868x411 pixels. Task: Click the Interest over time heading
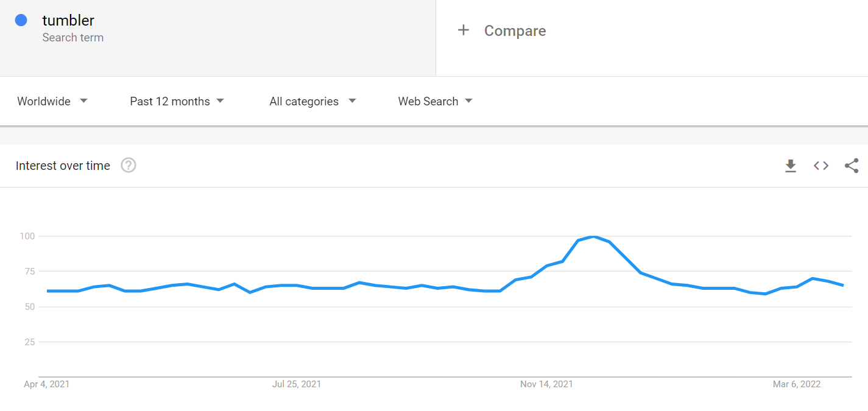(63, 166)
